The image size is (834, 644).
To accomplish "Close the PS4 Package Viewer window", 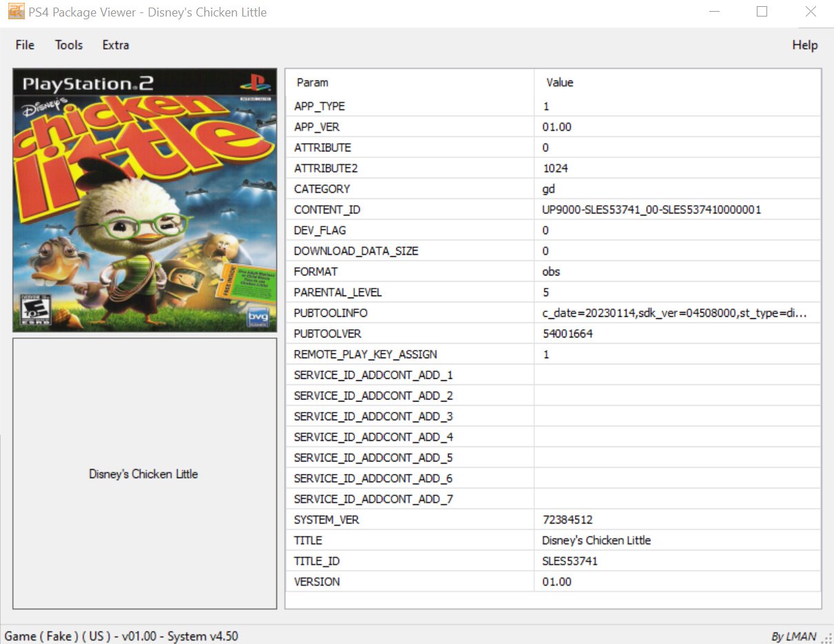I will point(811,12).
